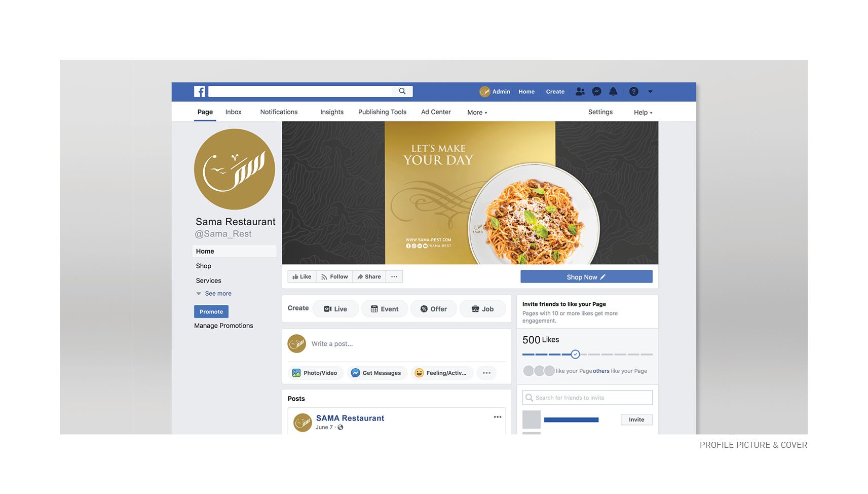Open the More dropdown menu
This screenshot has width=868, height=494.
(477, 113)
